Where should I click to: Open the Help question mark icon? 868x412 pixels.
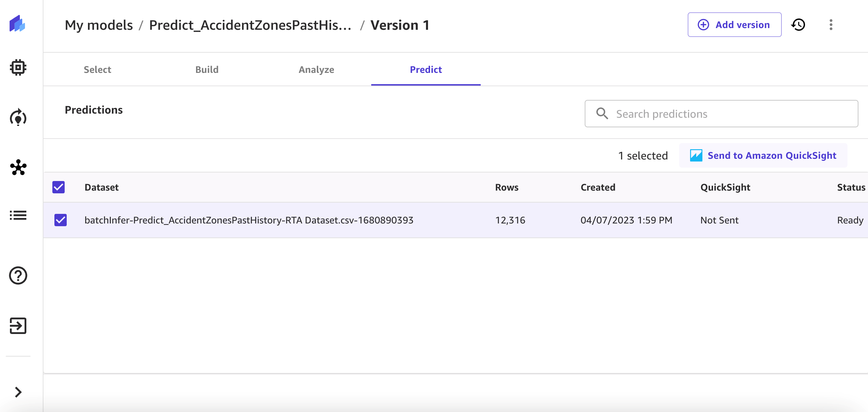[x=18, y=275]
